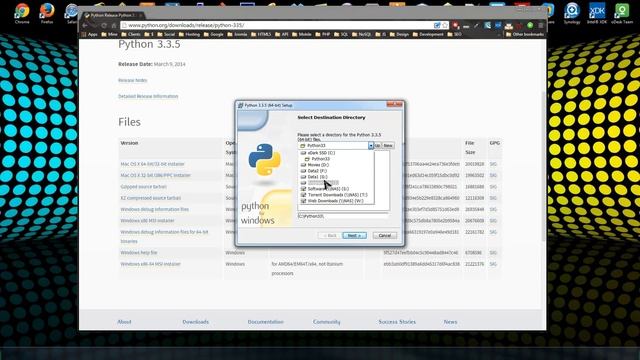Launch the Intel XDK desktop icon
The image size is (640, 360).
pos(597,13)
